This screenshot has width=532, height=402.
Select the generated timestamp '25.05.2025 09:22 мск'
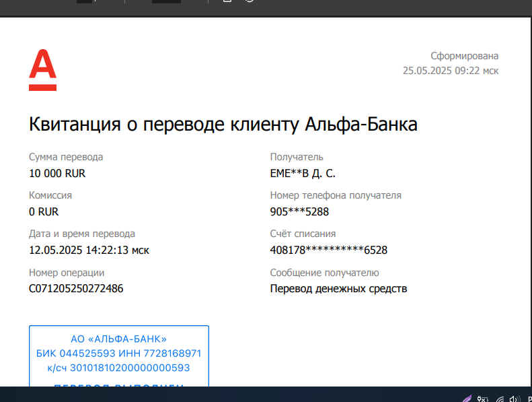[451, 71]
